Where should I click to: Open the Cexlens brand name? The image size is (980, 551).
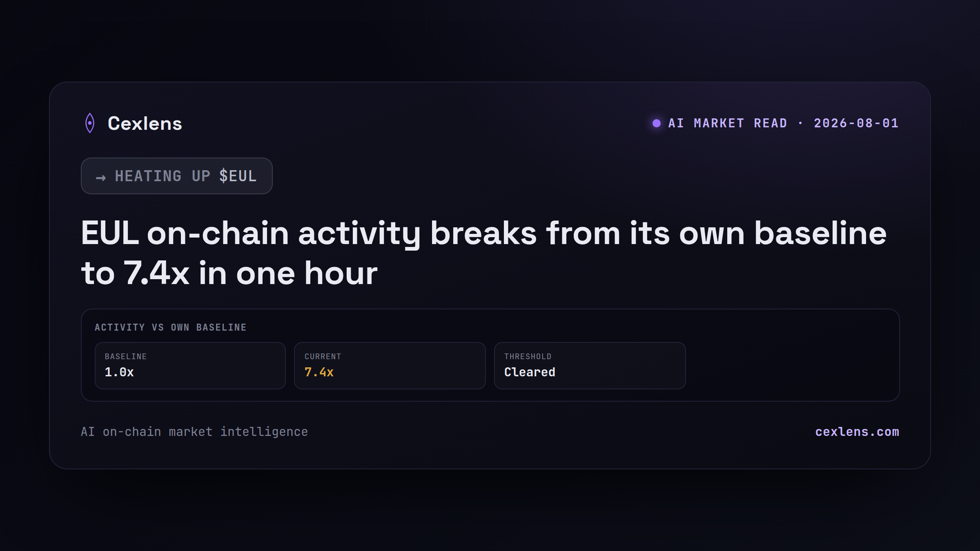145,123
